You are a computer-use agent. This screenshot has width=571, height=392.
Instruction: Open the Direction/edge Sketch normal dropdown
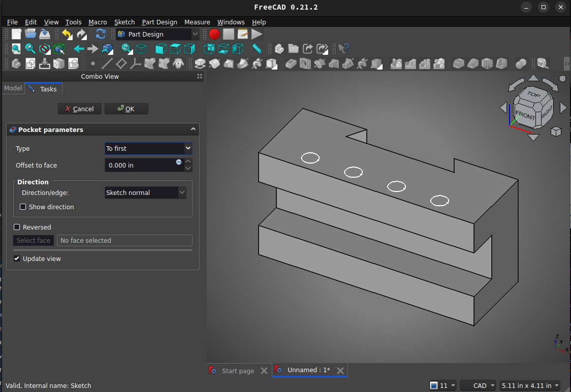click(x=145, y=192)
